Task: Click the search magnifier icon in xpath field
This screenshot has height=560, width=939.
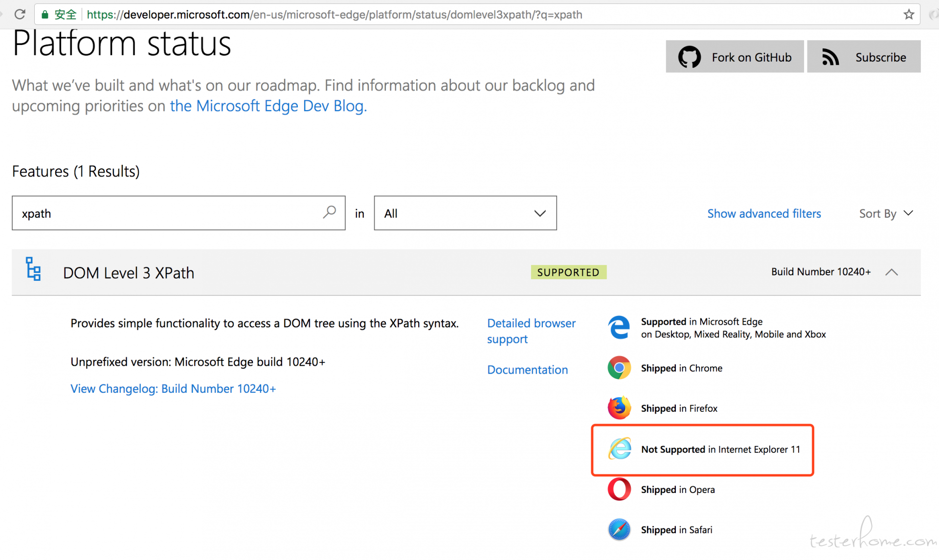Action: point(330,212)
